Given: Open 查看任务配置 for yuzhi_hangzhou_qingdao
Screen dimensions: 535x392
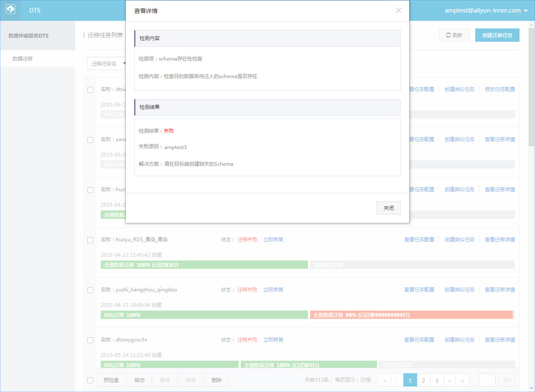Looking at the screenshot, I should click(419, 290).
